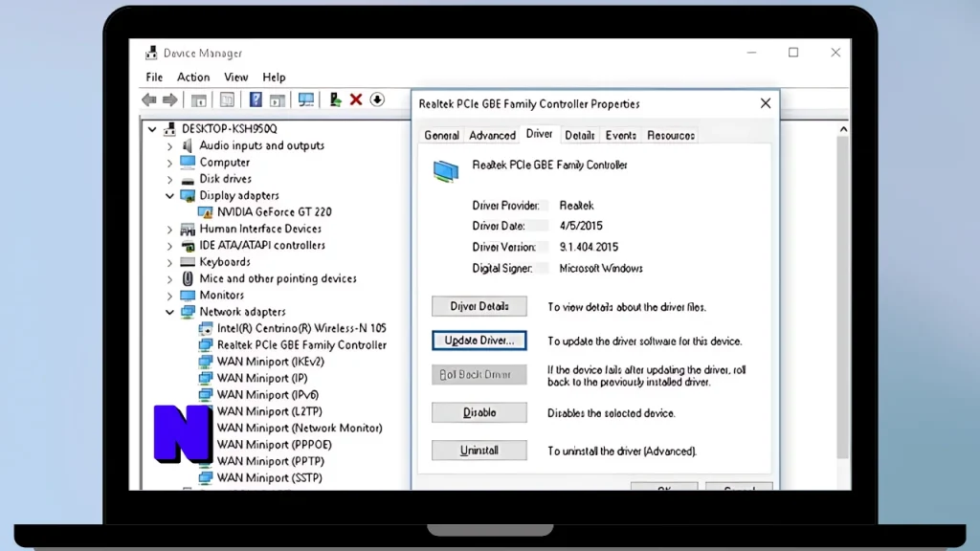Click the Driver Details button
Image resolution: width=980 pixels, height=551 pixels.
point(479,306)
